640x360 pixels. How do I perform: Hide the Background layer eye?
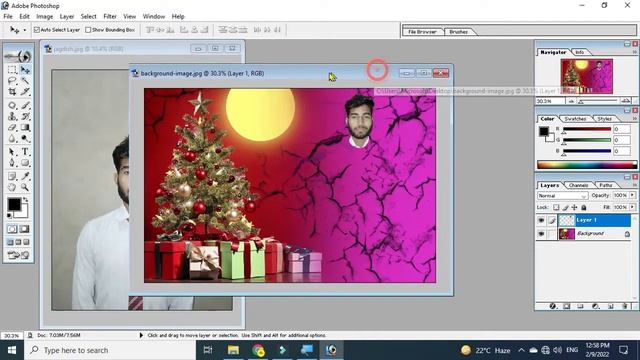[541, 234]
